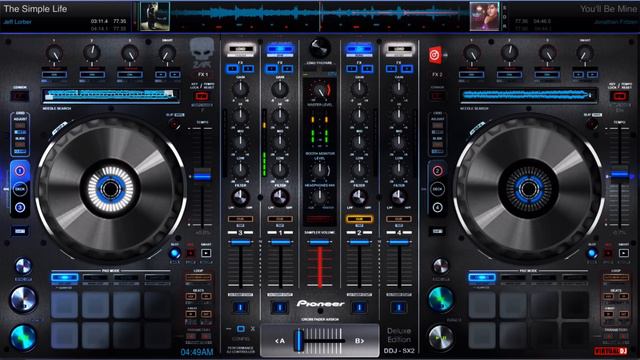
Task: Select Deck 3 on the left deck switch
Action: 20,207
